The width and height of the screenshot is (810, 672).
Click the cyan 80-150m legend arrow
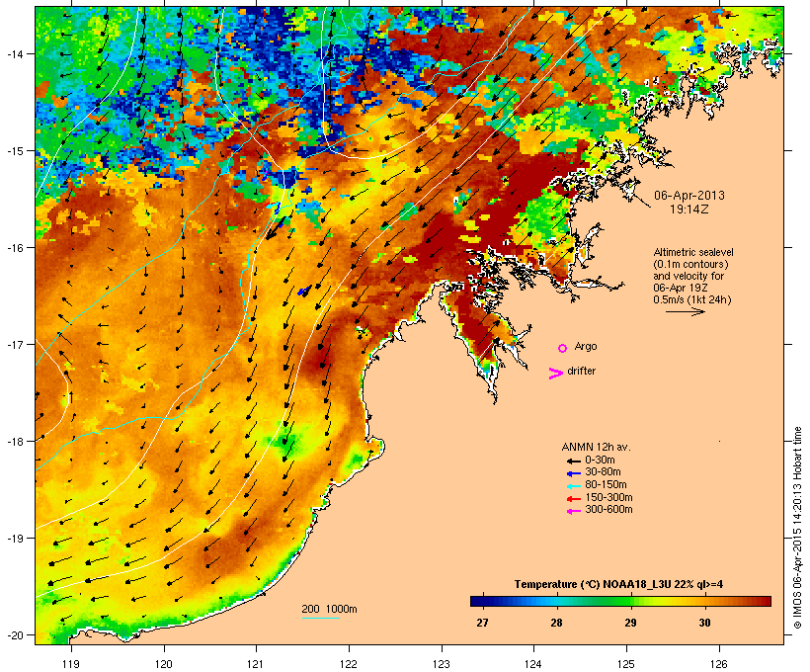click(573, 486)
